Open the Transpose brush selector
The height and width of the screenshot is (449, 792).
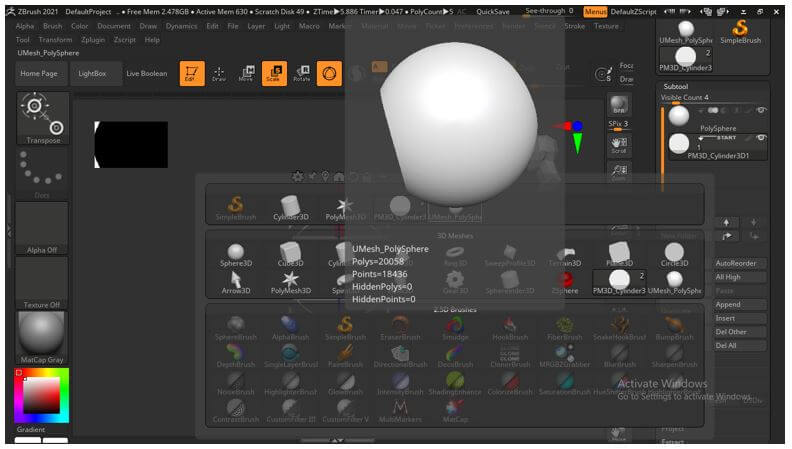[42, 118]
